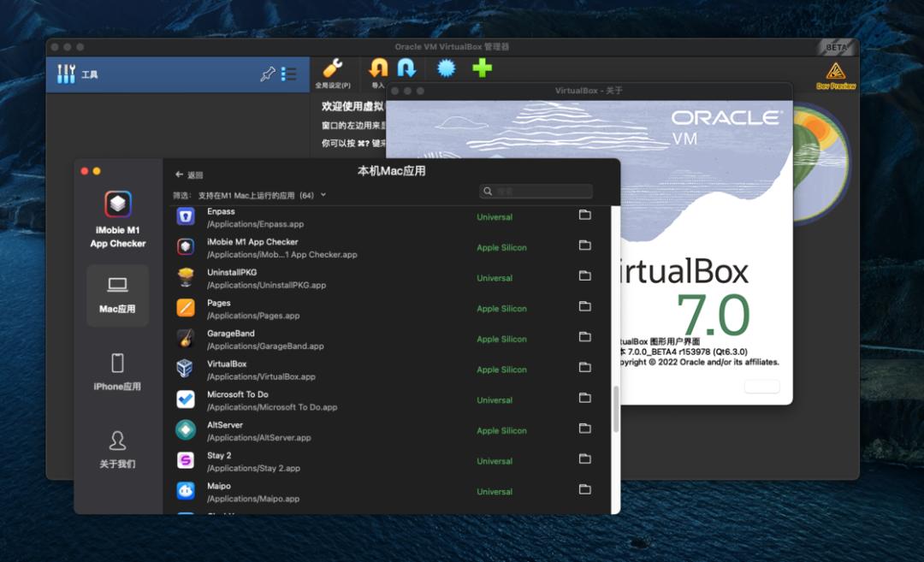Click the blue New VM starburst icon
The height and width of the screenshot is (562, 924).
click(x=447, y=68)
